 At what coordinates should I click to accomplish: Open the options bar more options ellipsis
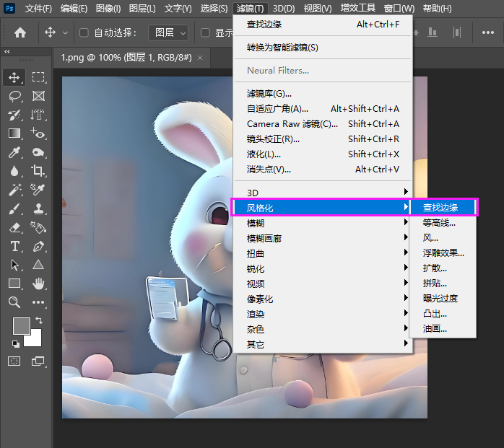click(487, 32)
